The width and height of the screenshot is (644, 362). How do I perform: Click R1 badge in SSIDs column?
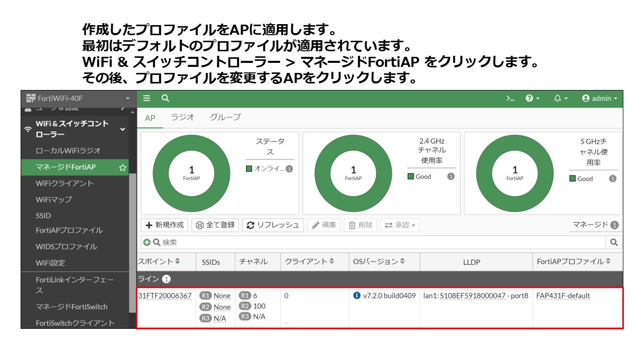[x=205, y=296]
